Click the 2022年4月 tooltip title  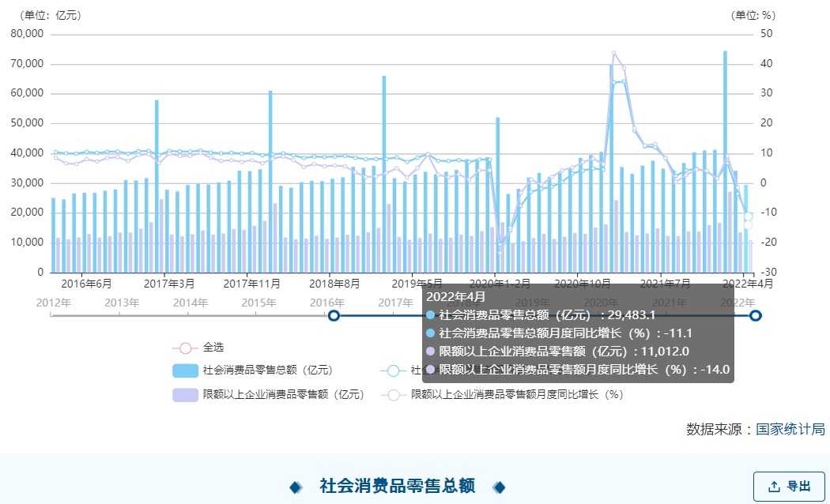pyautogui.click(x=456, y=297)
